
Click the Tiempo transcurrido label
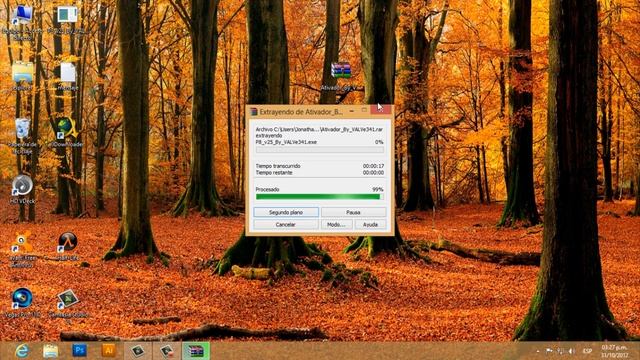click(278, 166)
